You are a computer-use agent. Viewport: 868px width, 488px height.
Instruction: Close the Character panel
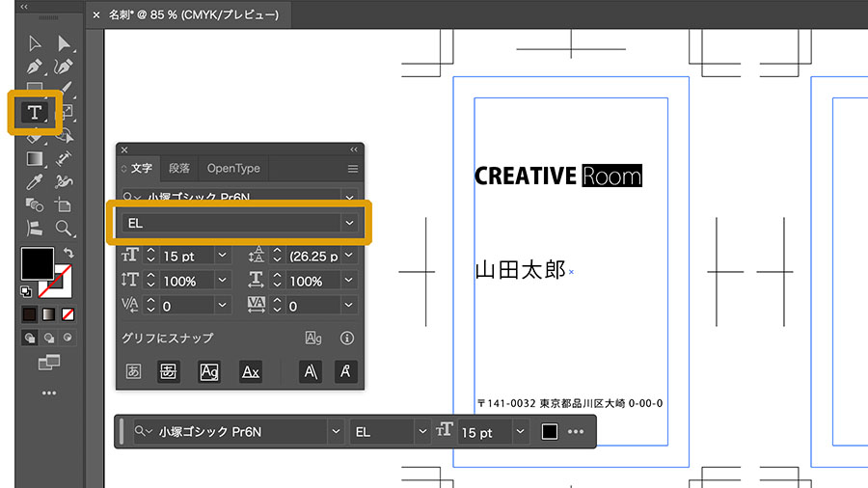coord(124,149)
